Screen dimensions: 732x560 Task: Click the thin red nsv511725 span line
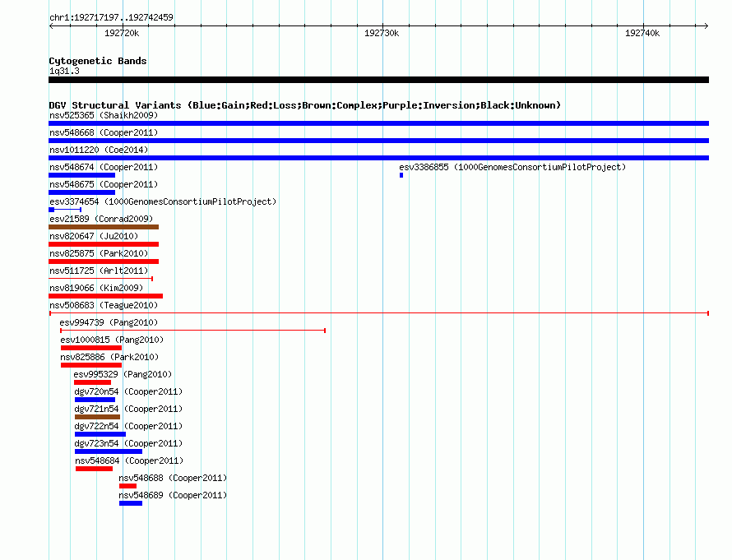[101, 279]
